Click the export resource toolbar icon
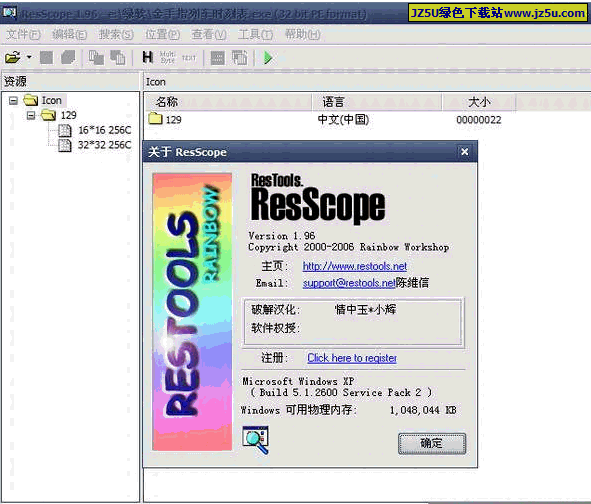 [x=96, y=58]
